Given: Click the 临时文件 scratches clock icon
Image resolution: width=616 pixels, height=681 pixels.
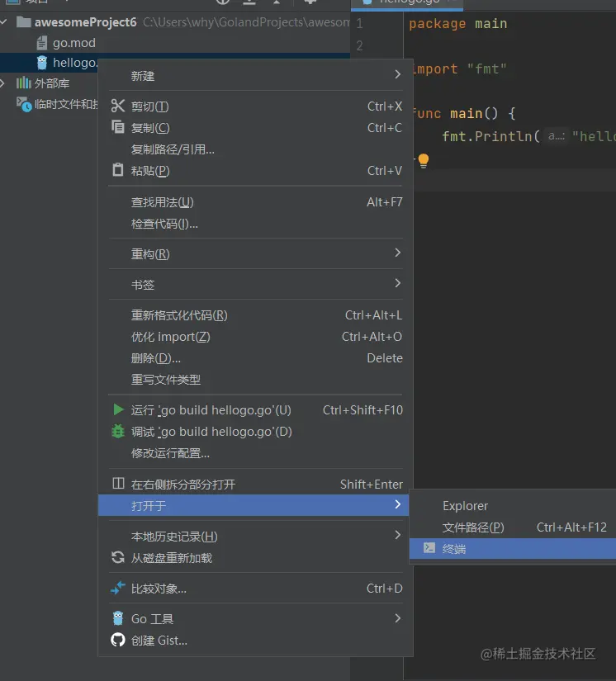Looking at the screenshot, I should tap(24, 104).
